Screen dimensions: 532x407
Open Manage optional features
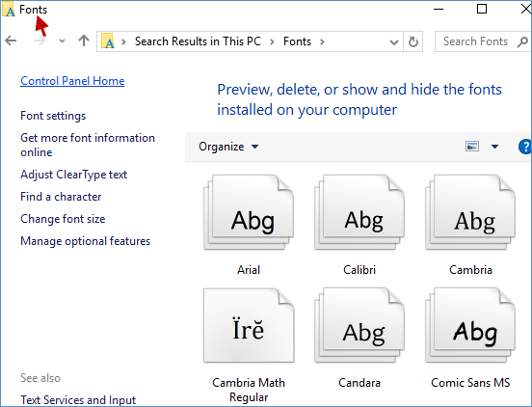pyautogui.click(x=85, y=241)
